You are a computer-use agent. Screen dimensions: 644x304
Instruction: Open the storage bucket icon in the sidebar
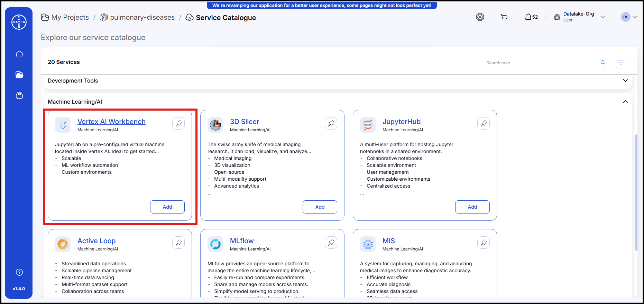pyautogui.click(x=19, y=95)
